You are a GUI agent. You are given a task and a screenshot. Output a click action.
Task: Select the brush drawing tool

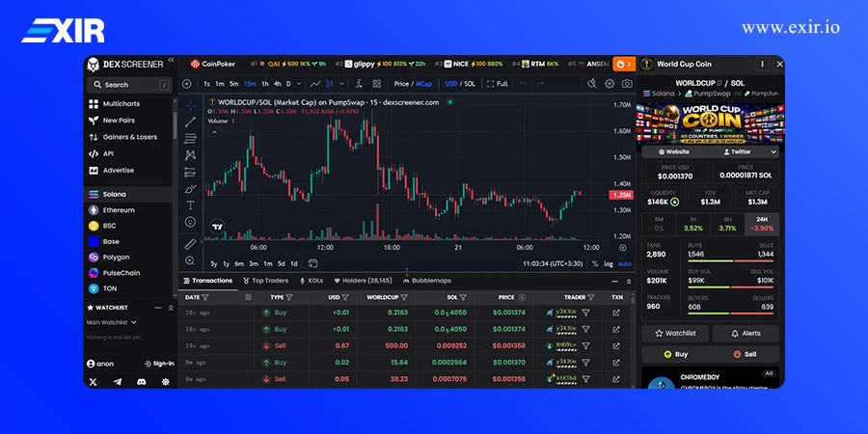[x=190, y=188]
